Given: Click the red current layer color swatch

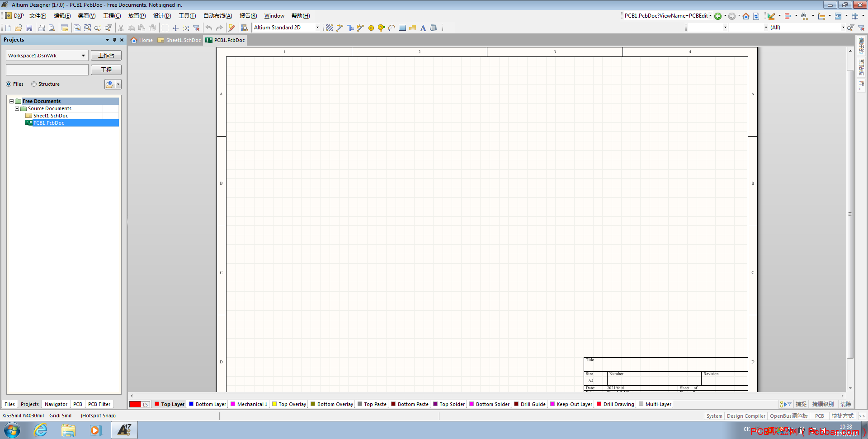Looking at the screenshot, I should click(135, 404).
